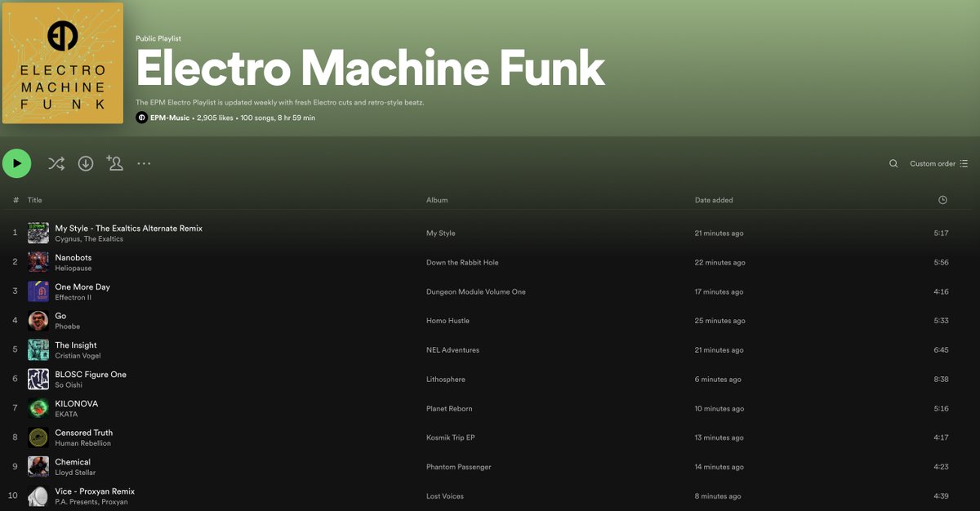Select the Chemical track title

click(x=72, y=462)
